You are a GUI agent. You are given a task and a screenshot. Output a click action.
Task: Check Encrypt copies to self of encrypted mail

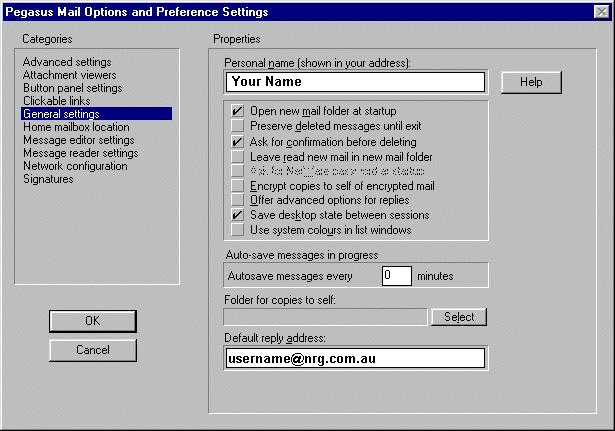point(237,185)
